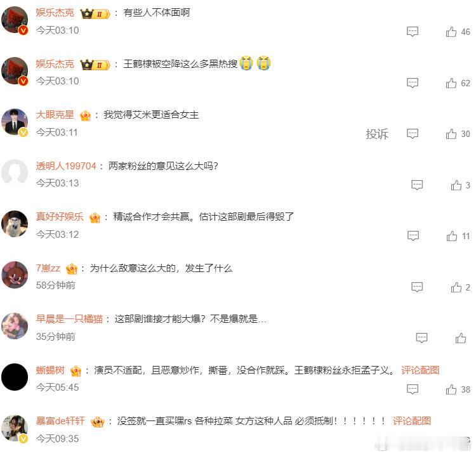476x456 pixels.
Task: Open 蜥蜴树's black avatar
Action: point(14,377)
